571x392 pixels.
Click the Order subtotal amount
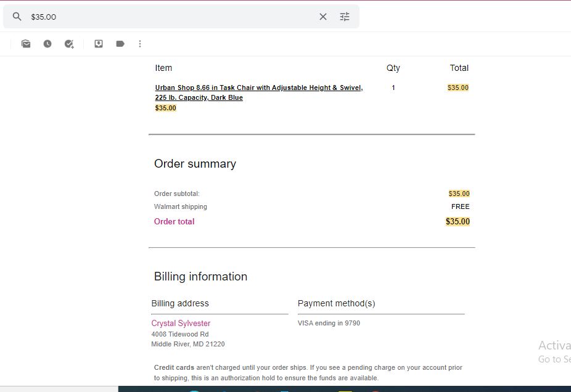tap(459, 194)
